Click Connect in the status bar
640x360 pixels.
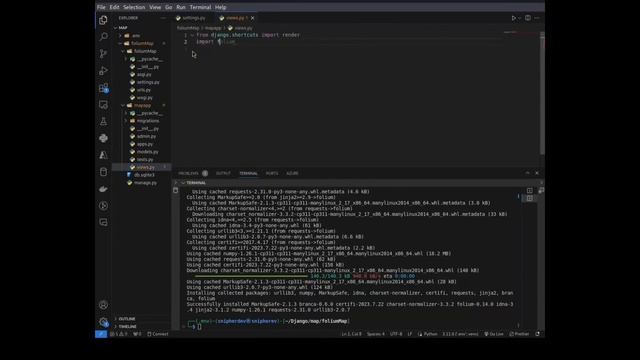pos(158,334)
